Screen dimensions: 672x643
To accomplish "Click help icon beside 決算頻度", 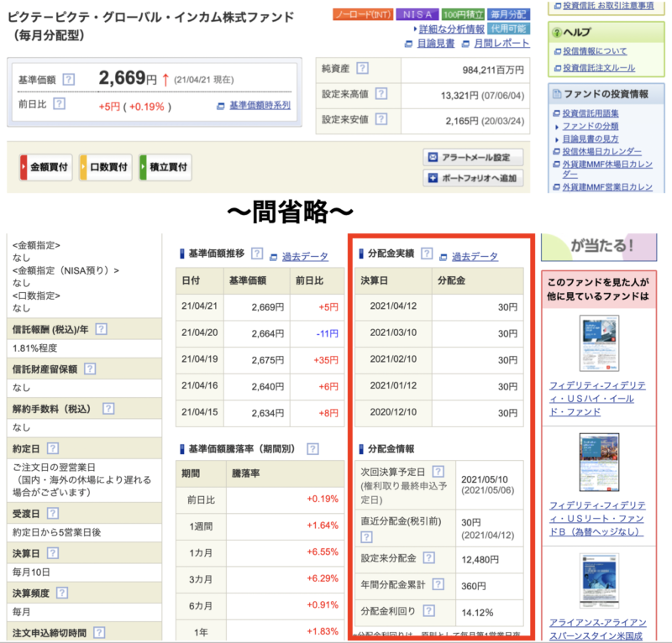I will point(62,593).
